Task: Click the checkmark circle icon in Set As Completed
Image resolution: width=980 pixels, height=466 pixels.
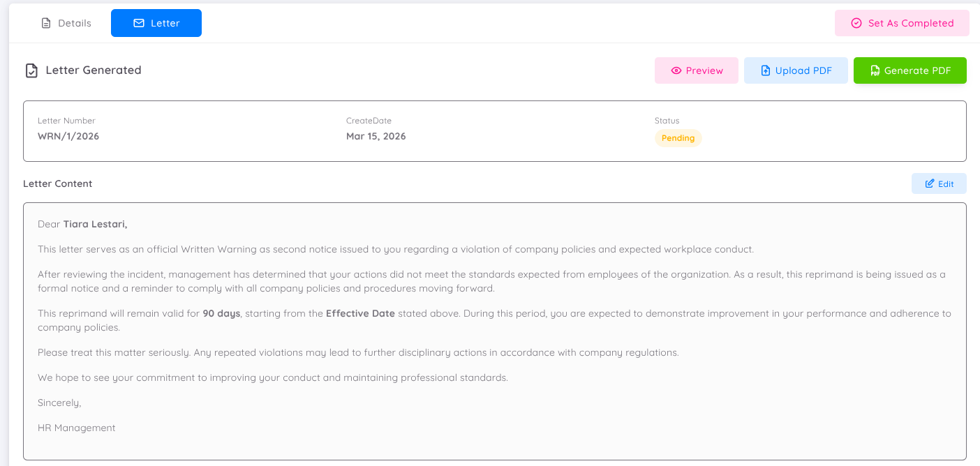Action: 856,23
